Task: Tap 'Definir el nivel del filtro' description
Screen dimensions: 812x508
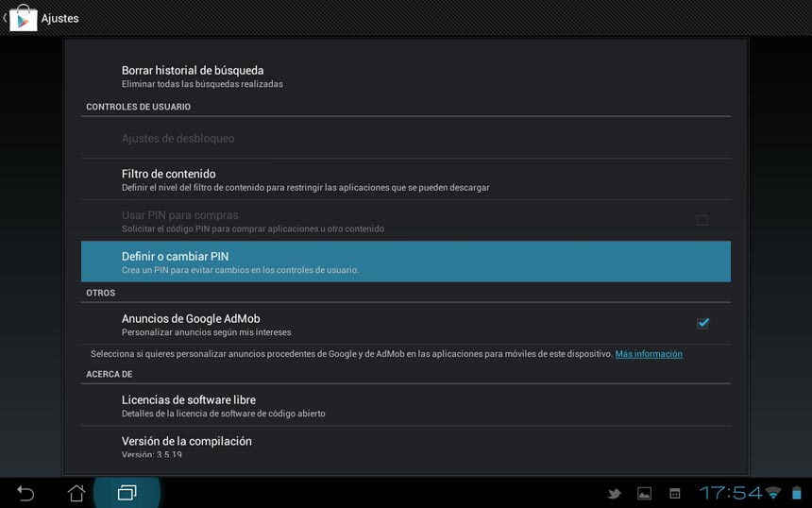Action: [x=306, y=188]
